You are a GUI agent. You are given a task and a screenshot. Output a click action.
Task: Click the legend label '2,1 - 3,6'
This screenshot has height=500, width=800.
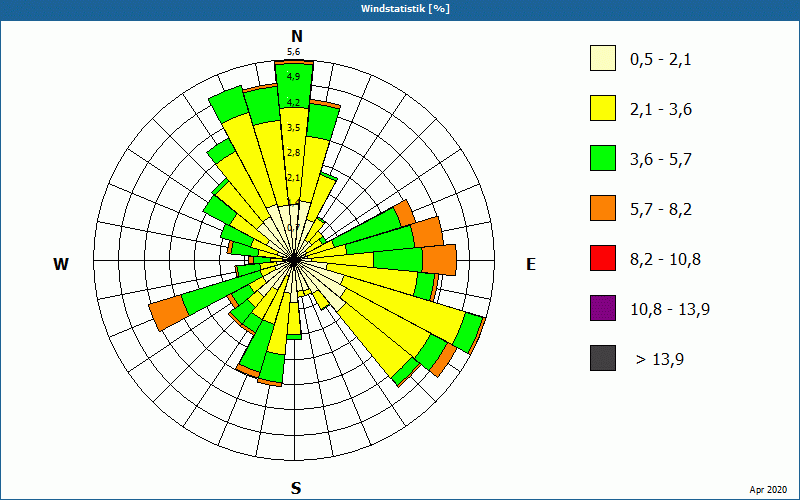click(661, 110)
